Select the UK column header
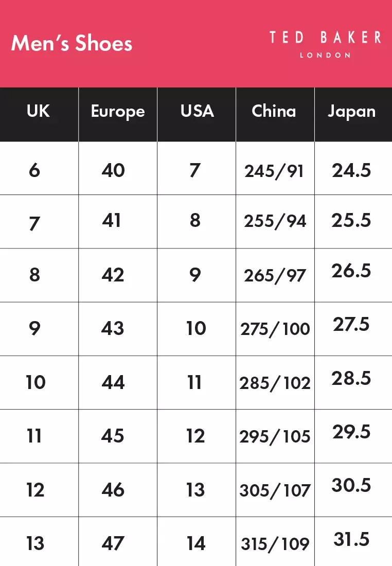 pyautogui.click(x=39, y=114)
